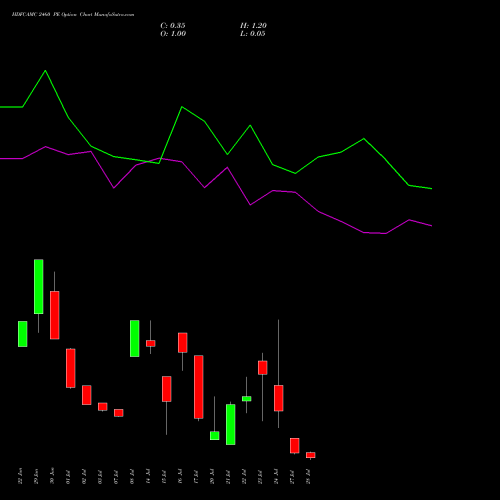Click the green candle above 21 Jul
500x500 pixels.
click(x=231, y=424)
